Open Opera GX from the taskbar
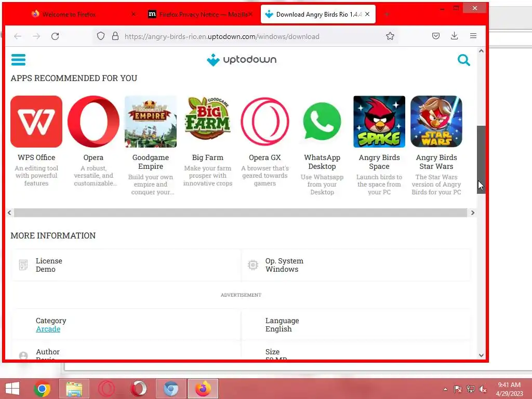Viewport: 532px width, 399px height. click(107, 389)
